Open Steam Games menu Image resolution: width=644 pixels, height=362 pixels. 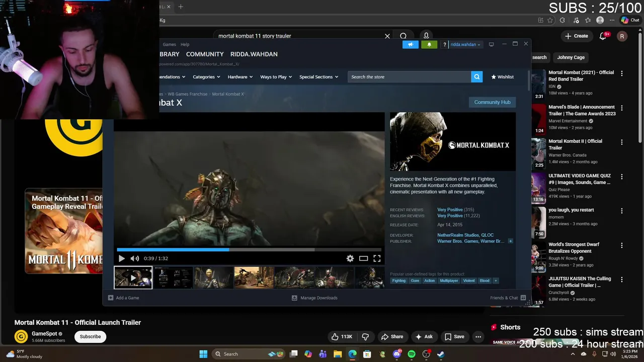coord(170,44)
